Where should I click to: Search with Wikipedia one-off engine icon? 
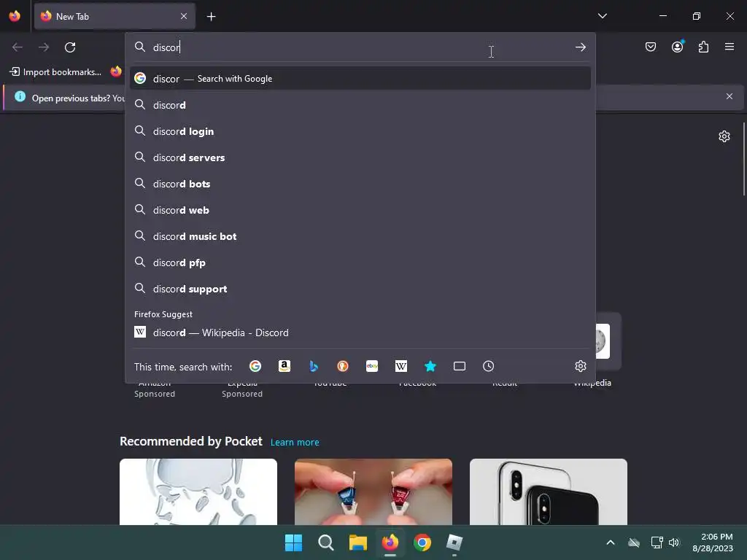pyautogui.click(x=401, y=366)
